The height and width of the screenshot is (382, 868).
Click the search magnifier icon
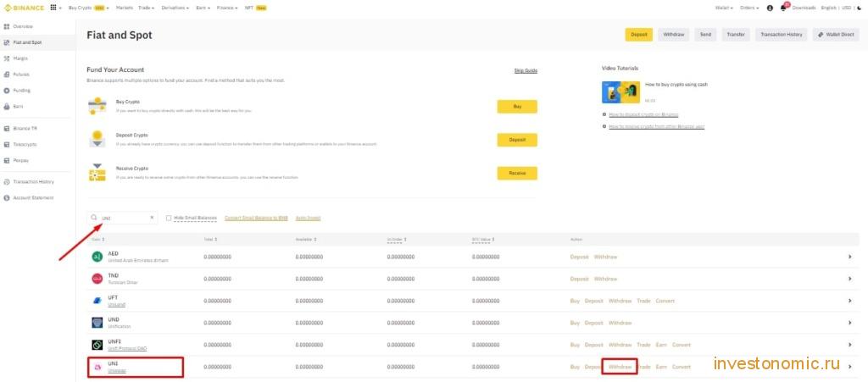pos(94,218)
